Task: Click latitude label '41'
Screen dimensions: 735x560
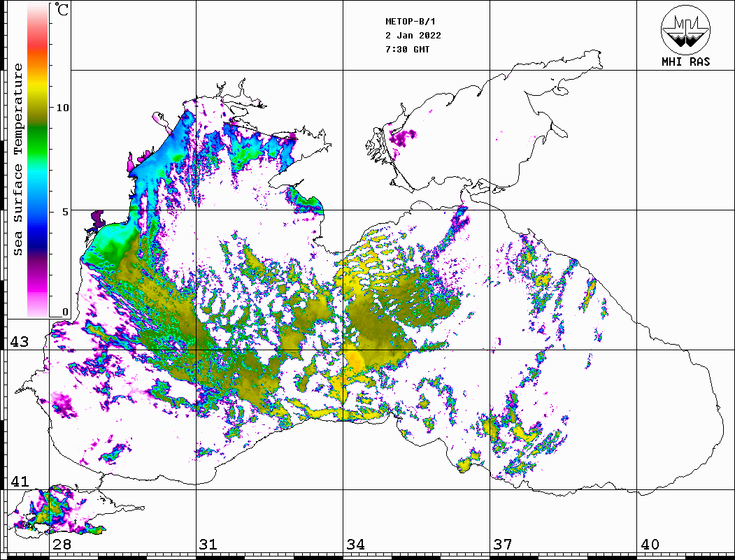Action: [19, 481]
